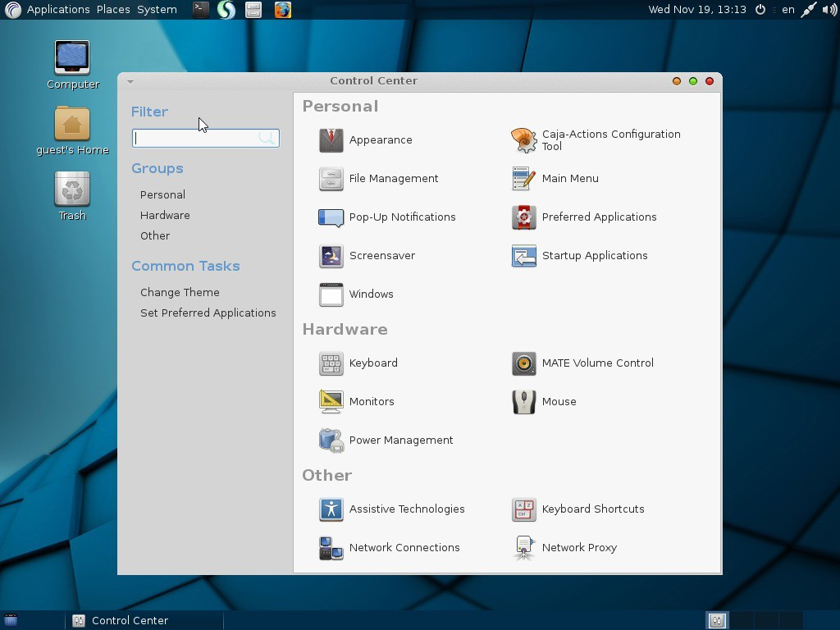
Task: Open Network Proxy settings
Action: coord(564,548)
